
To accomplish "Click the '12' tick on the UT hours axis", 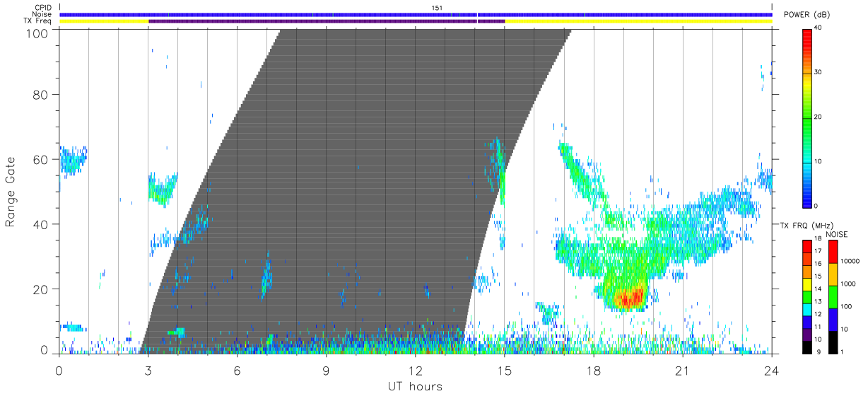I will click(416, 370).
